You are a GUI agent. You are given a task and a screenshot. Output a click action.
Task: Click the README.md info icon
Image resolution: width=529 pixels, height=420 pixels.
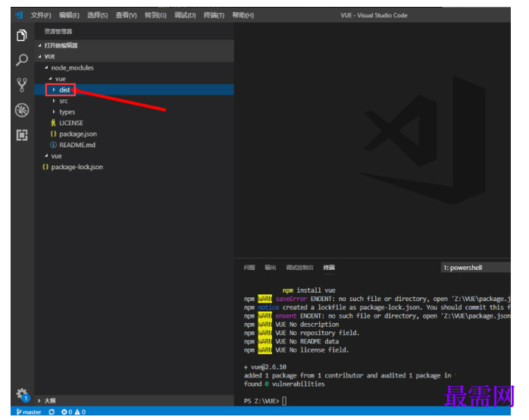pos(53,145)
